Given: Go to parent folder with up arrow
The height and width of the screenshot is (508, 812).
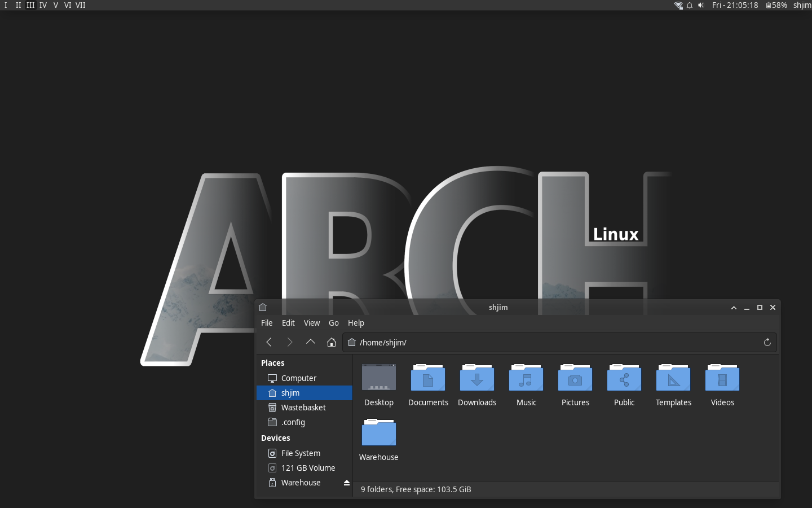Looking at the screenshot, I should pyautogui.click(x=311, y=342).
